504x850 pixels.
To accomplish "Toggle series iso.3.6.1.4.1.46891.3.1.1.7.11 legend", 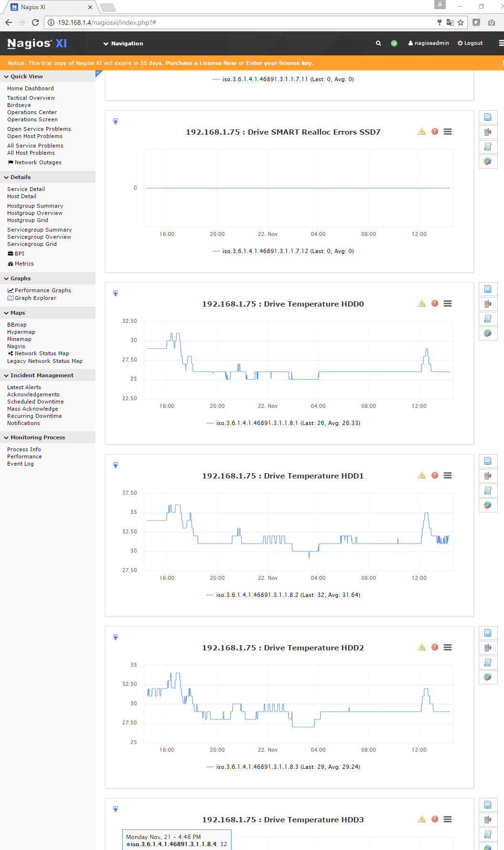I will point(283,79).
